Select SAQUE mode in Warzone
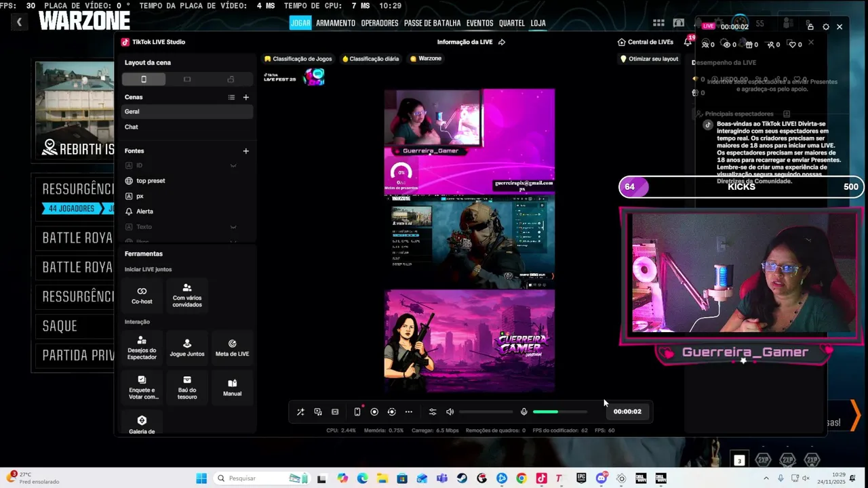 (x=73, y=326)
